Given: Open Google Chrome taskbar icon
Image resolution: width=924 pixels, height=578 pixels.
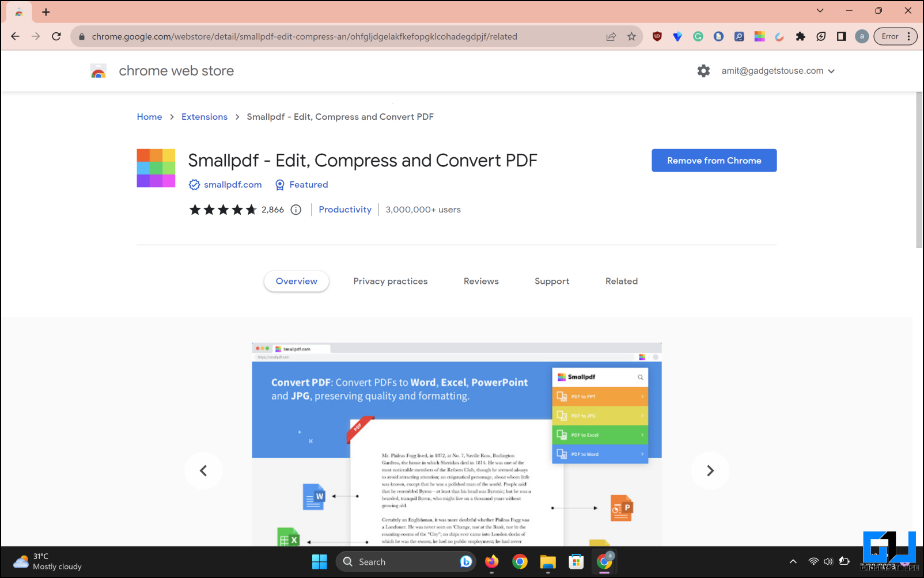Looking at the screenshot, I should coord(520,562).
